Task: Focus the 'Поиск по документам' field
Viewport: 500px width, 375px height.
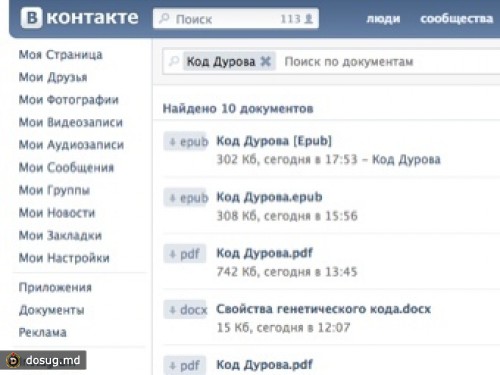Action: [349, 62]
